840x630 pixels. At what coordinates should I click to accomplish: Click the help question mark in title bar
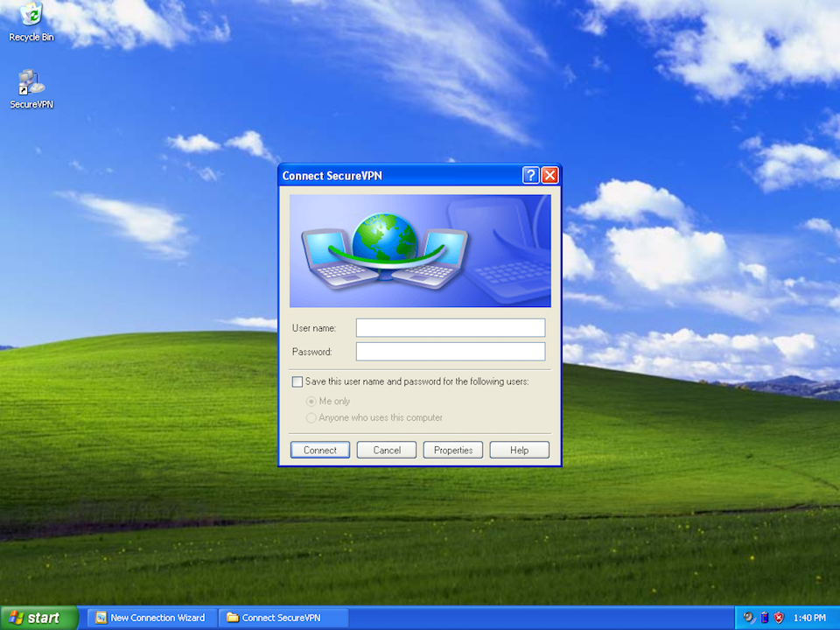click(530, 175)
